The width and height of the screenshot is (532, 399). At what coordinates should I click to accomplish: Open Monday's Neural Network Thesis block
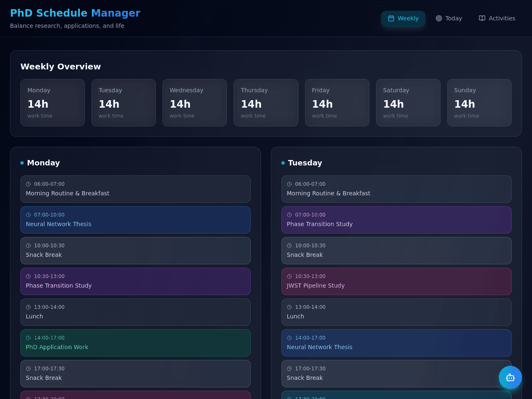coord(135,220)
